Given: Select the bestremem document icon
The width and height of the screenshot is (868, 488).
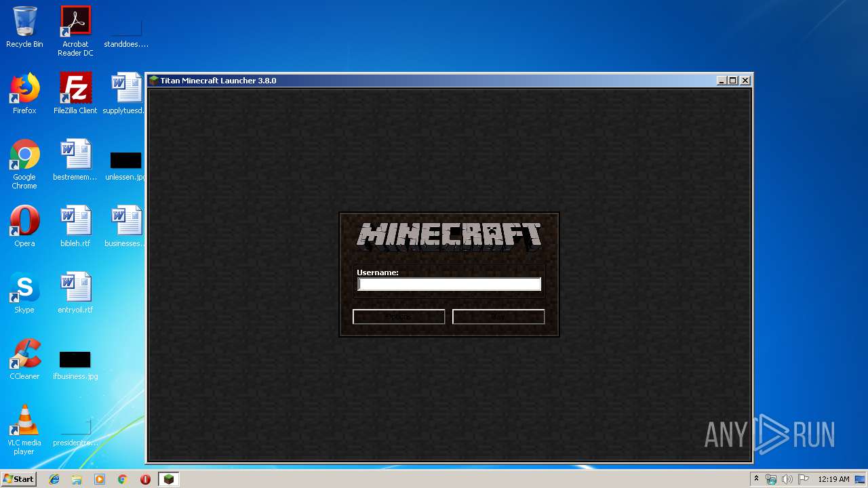Looking at the screenshot, I should click(75, 160).
